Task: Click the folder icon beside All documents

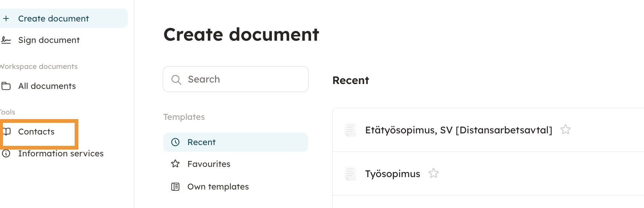Action: tap(6, 86)
